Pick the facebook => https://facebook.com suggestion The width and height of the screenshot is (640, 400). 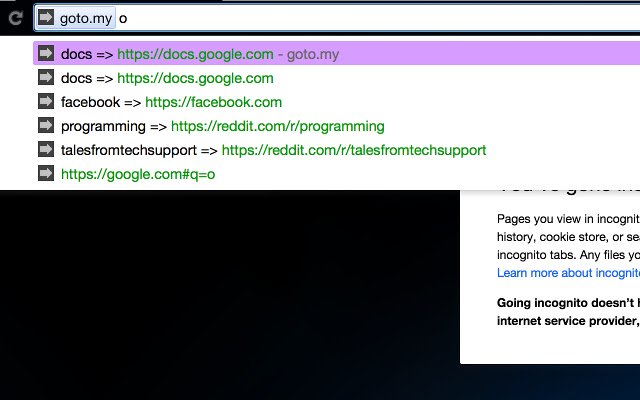pos(336,102)
